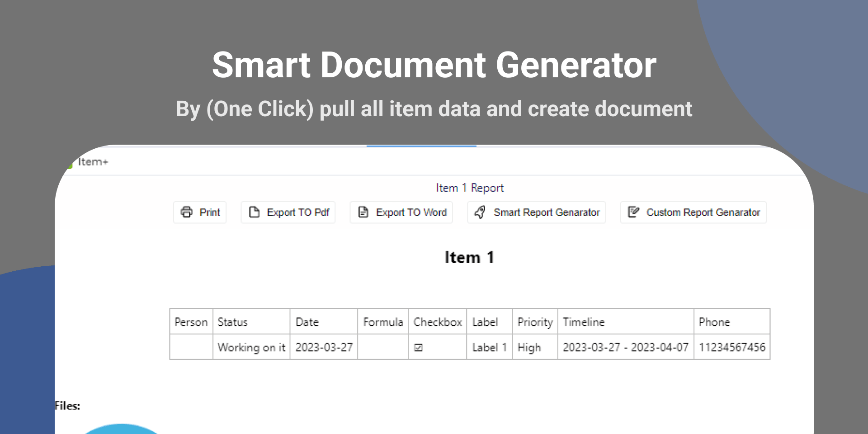This screenshot has width=868, height=434.
Task: Click the Priority column header
Action: click(535, 322)
